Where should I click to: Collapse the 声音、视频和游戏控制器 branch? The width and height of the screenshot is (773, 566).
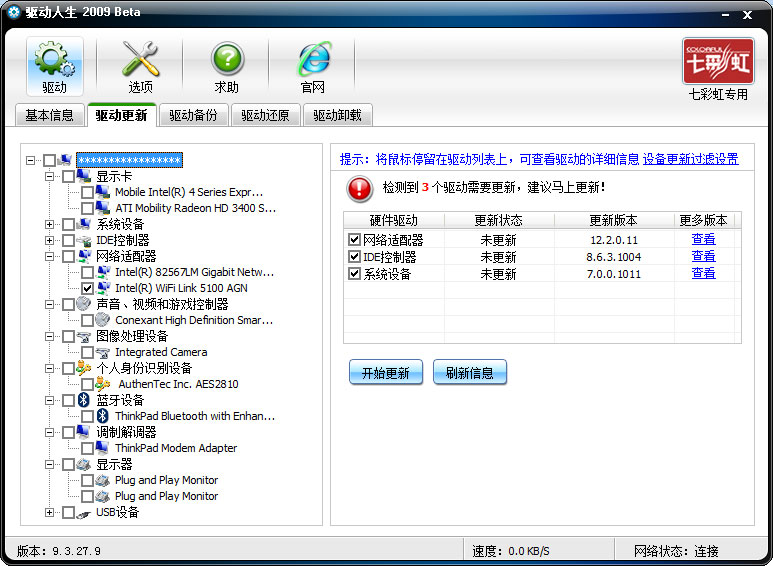(x=49, y=304)
